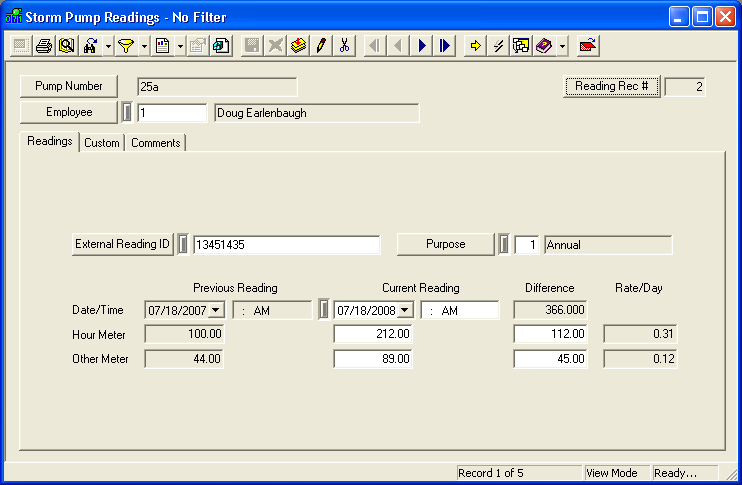
Task: Click the current Other Meter field 89.00
Action: (373, 359)
